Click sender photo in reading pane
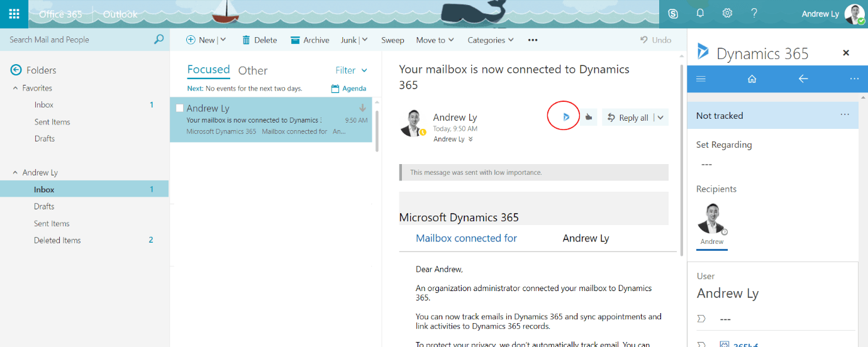Image resolution: width=868 pixels, height=347 pixels. [413, 123]
